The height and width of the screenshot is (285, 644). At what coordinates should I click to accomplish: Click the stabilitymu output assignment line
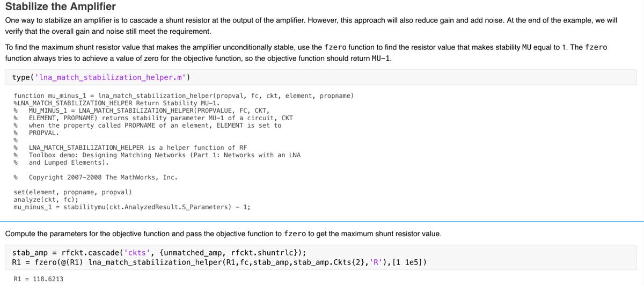coord(131,207)
